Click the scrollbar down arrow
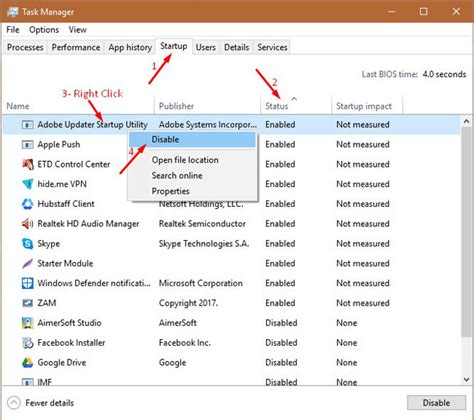The width and height of the screenshot is (474, 420). point(466,379)
